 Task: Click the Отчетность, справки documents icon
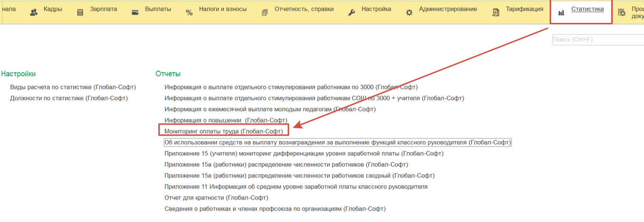tap(265, 13)
